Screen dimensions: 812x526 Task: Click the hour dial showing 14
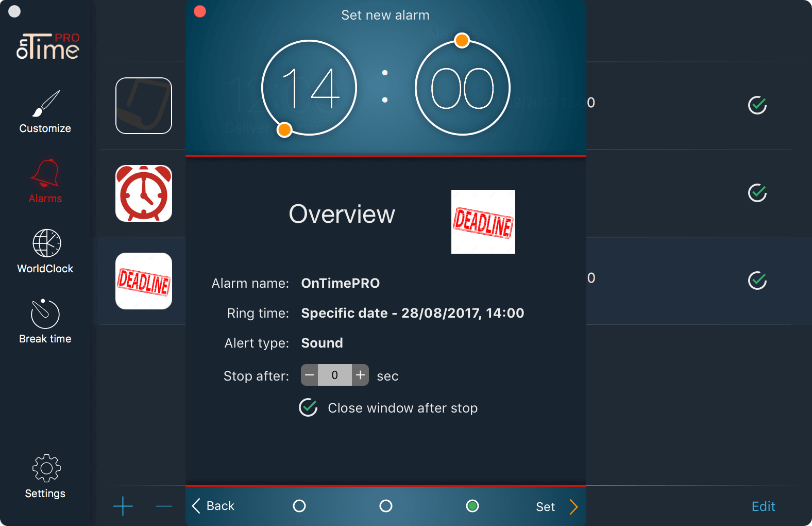pos(309,88)
